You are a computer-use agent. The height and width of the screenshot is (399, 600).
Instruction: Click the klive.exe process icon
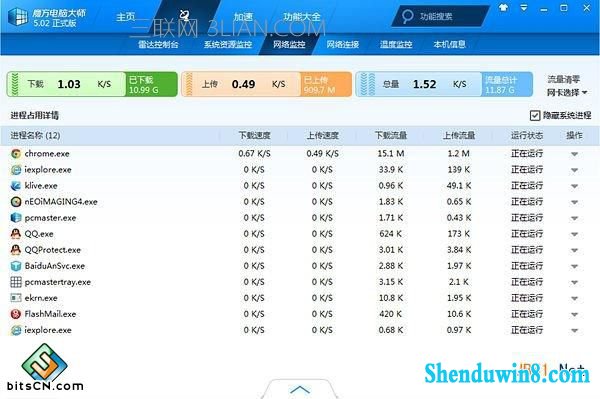(16, 186)
